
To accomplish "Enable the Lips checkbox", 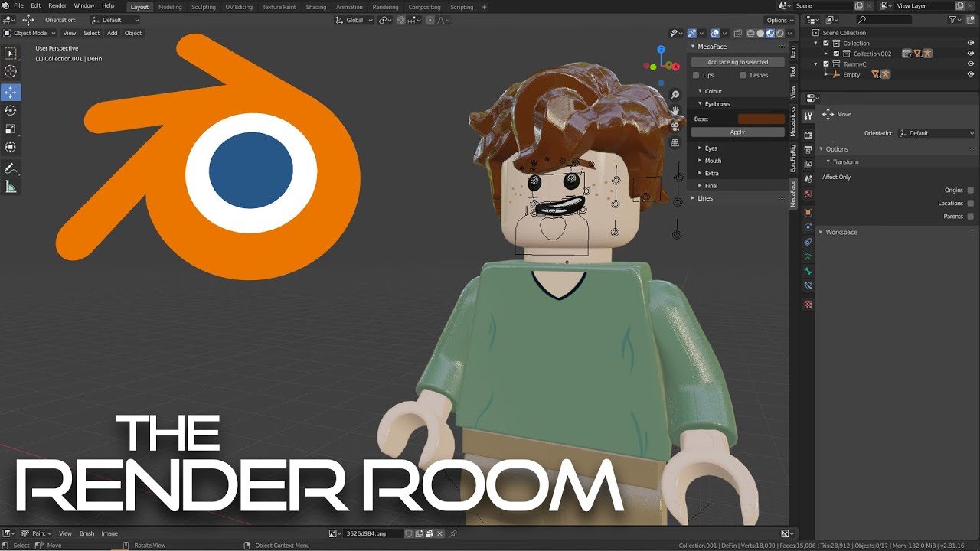I will (696, 75).
